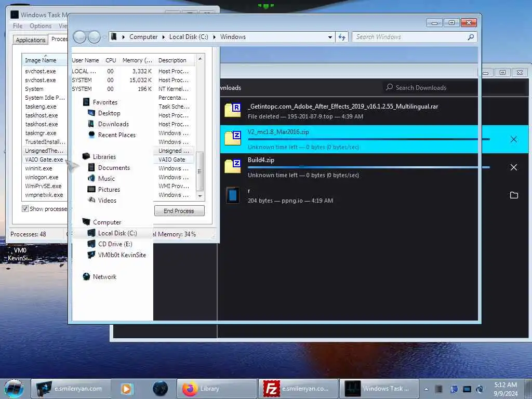The height and width of the screenshot is (399, 532).
Task: Click the Explorer back navigation button
Action: point(79,37)
